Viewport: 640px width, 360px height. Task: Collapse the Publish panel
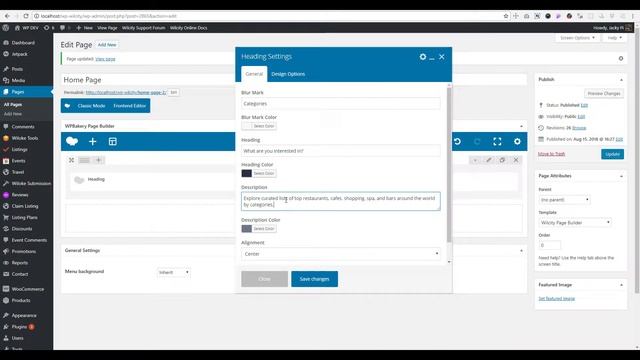click(621, 80)
